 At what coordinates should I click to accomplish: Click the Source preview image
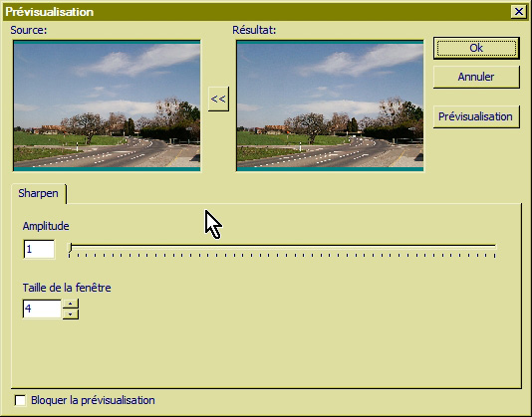click(107, 105)
